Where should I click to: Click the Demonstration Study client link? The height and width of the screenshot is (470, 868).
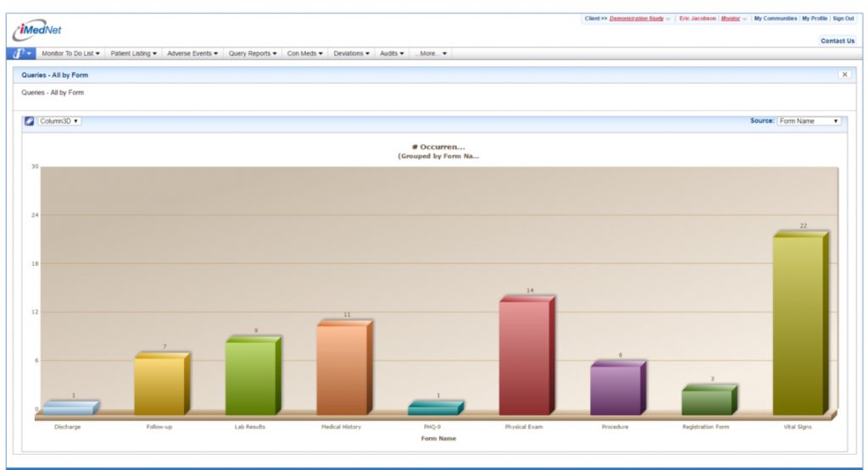[636, 19]
